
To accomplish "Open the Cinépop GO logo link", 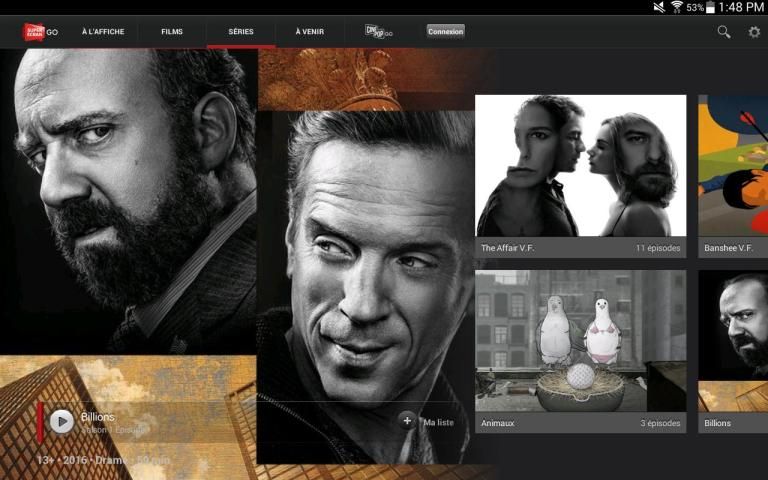I will pos(378,32).
